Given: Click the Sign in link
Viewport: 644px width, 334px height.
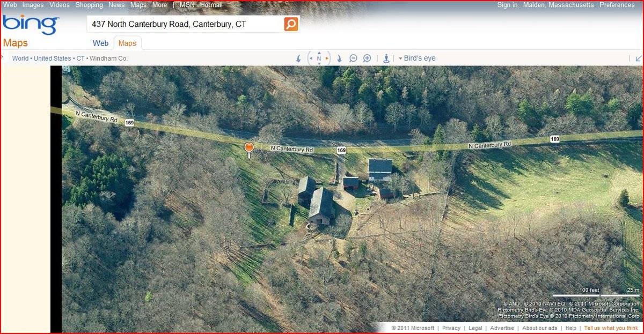Looking at the screenshot, I should pyautogui.click(x=507, y=5).
